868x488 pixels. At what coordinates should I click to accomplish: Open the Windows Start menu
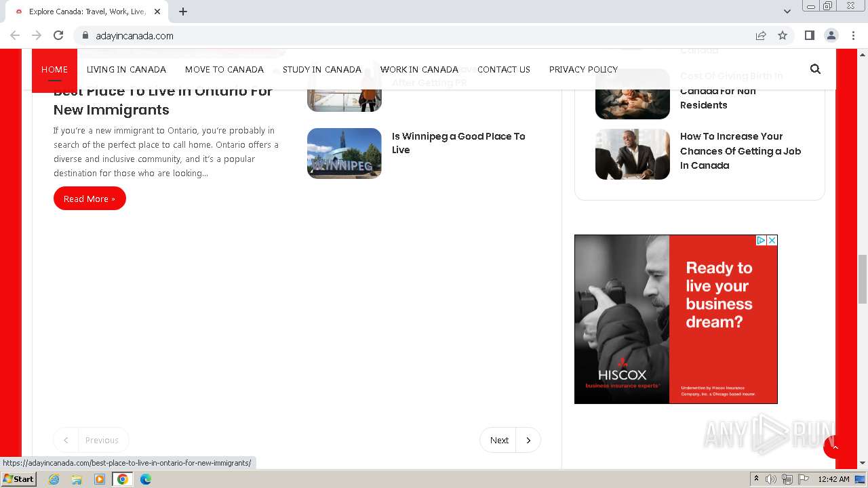[x=18, y=479]
